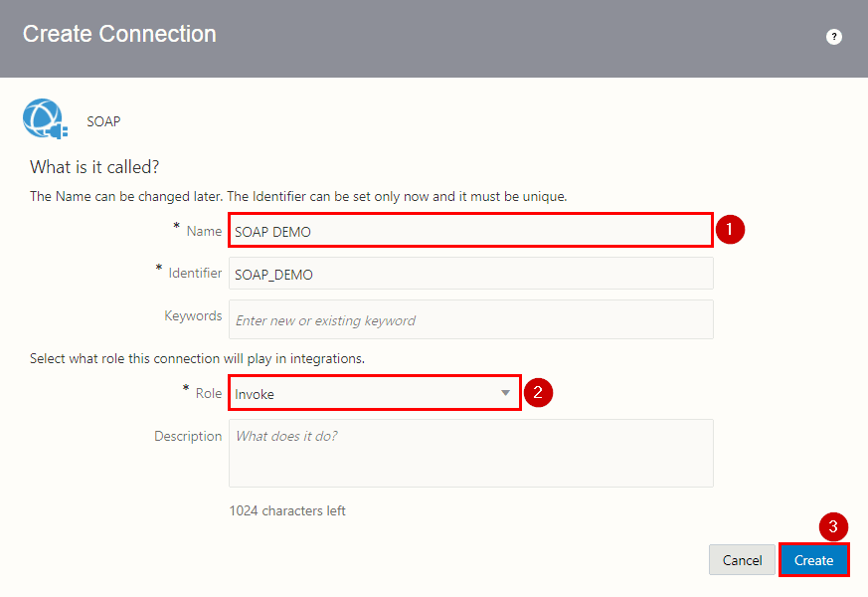Expand the Role dropdown arrow

pyautogui.click(x=506, y=393)
